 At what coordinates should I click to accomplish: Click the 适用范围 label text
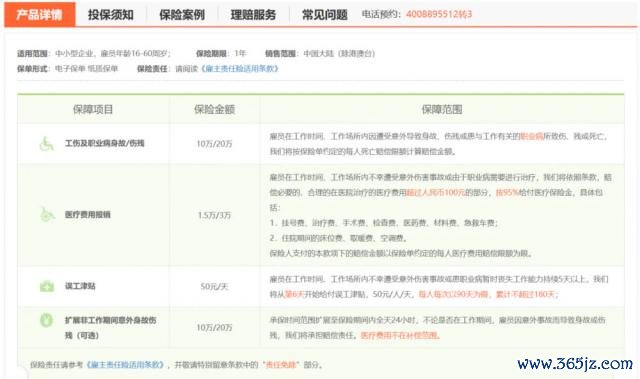32,53
